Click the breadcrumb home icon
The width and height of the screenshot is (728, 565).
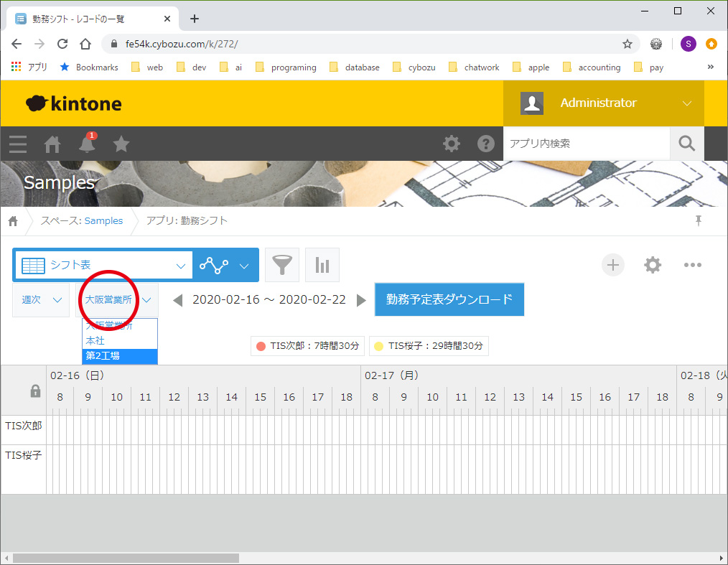[13, 221]
